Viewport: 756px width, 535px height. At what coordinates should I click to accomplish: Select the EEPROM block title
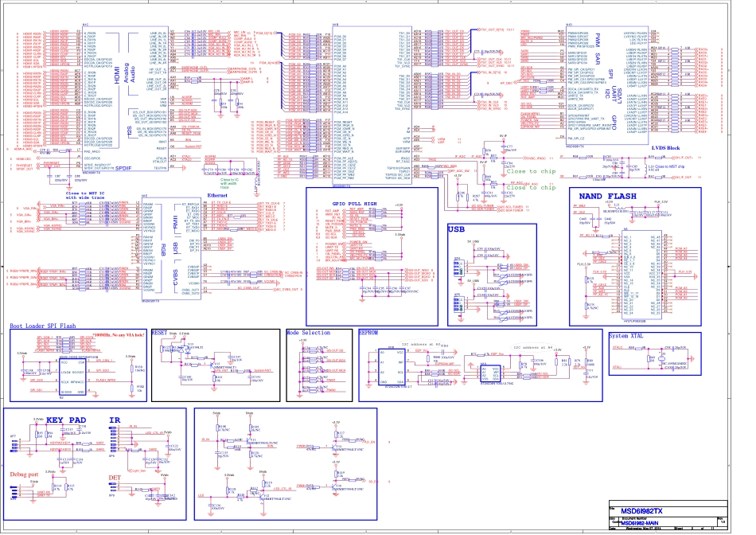pos(372,331)
